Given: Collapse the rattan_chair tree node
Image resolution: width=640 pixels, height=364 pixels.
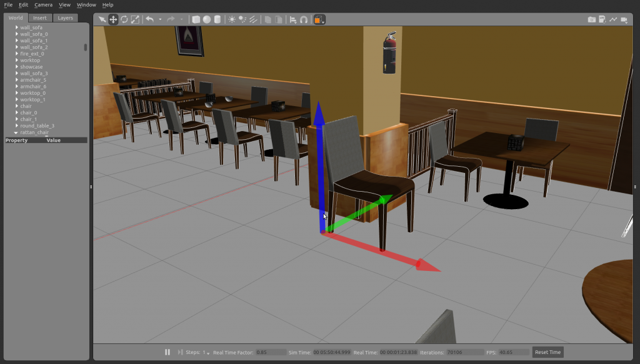Looking at the screenshot, I should 16,132.
